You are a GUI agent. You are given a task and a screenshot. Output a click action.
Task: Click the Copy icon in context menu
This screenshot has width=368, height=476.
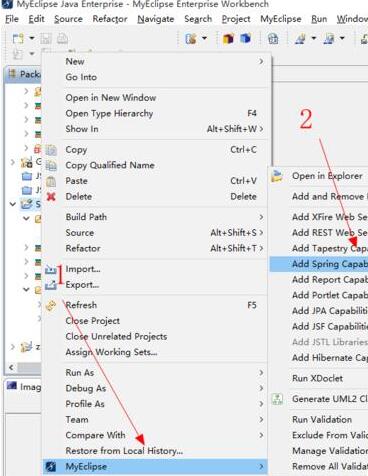coord(51,150)
